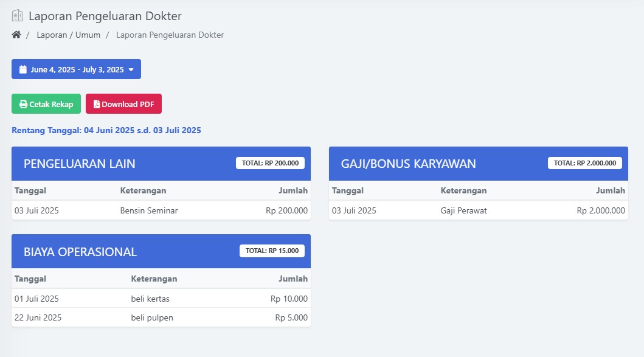Click the Pengeluaran Lain total badge
Viewport: 644px width, 357px height.
pos(270,163)
